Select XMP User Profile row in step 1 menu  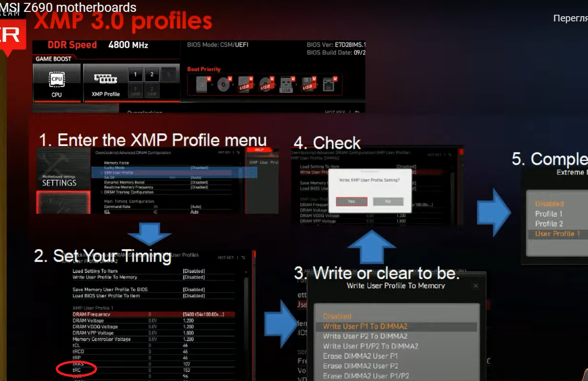[x=169, y=173]
